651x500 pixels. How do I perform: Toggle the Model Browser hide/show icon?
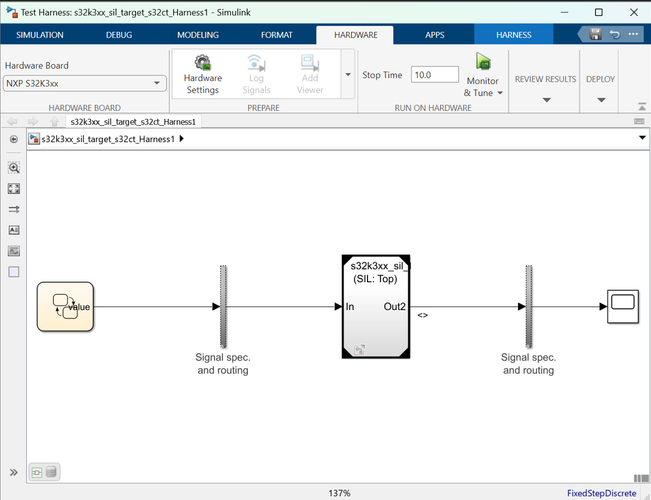point(14,139)
